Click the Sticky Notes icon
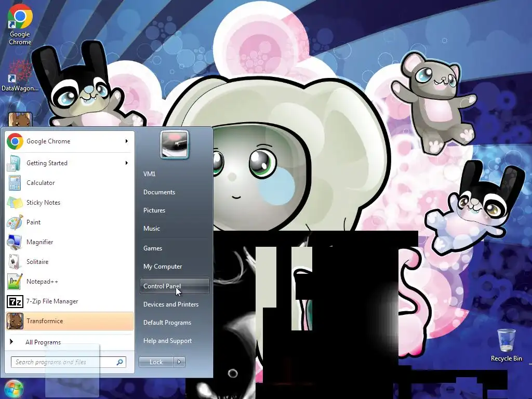The image size is (532, 399). tap(15, 203)
